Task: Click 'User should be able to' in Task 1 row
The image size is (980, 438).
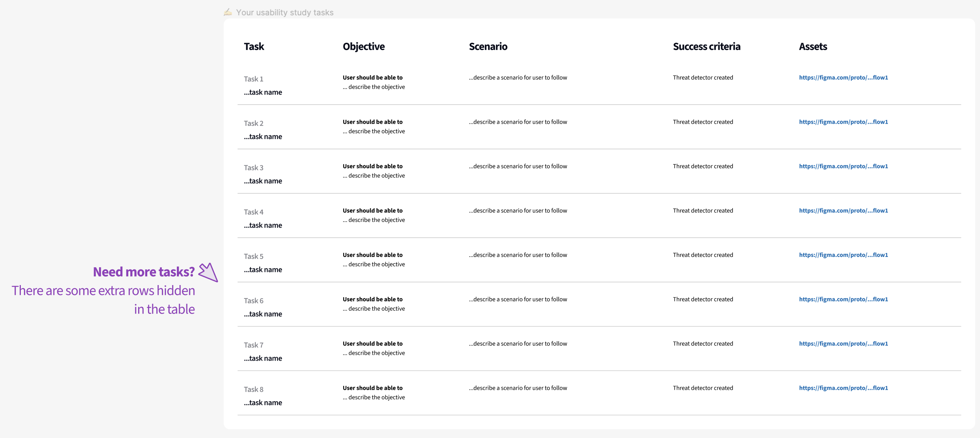Action: 372,77
